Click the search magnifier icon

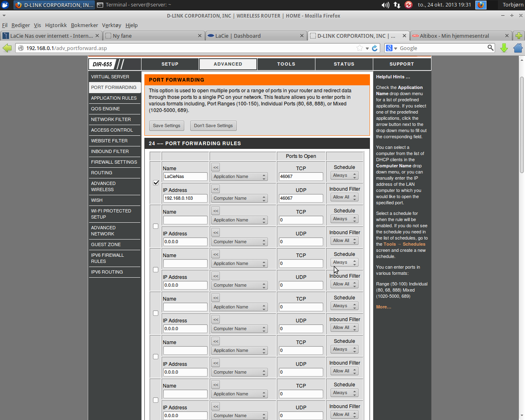point(491,48)
